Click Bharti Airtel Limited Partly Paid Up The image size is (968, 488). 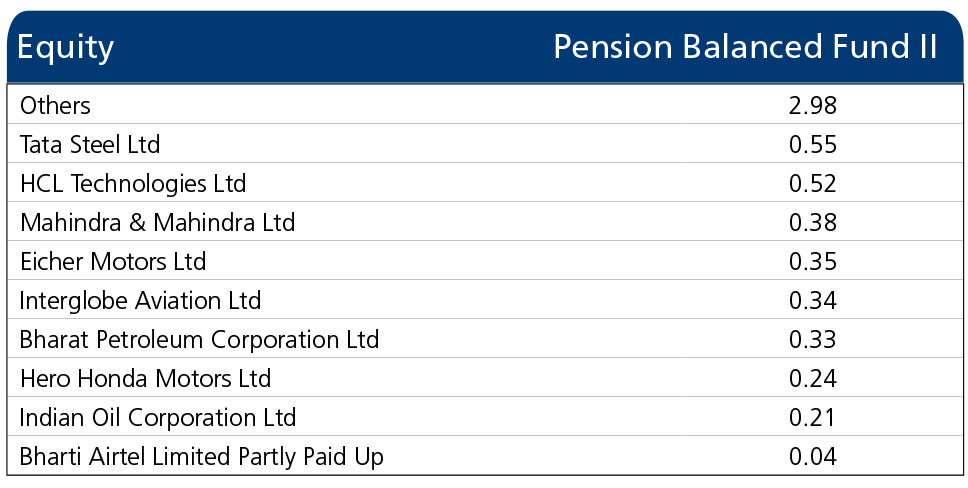pos(202,456)
